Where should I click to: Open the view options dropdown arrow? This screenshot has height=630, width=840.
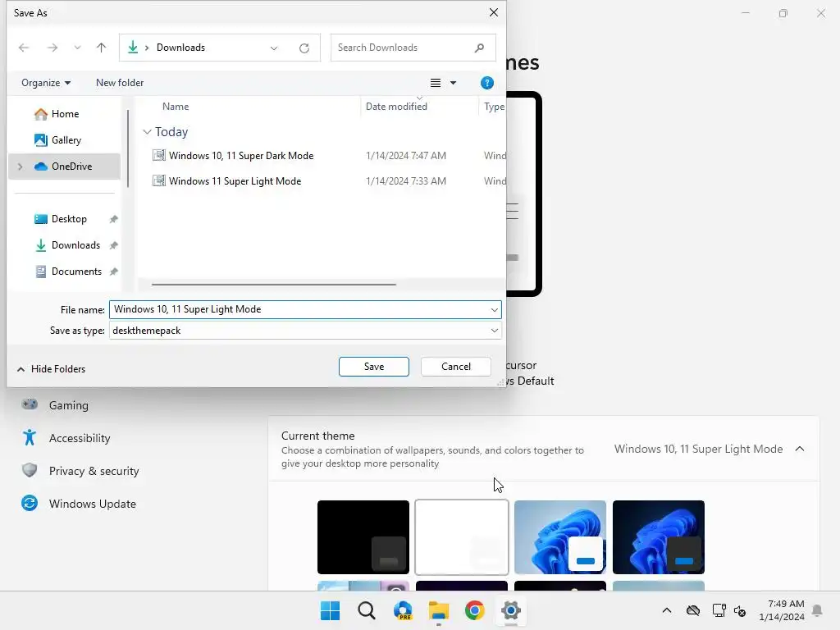[453, 83]
